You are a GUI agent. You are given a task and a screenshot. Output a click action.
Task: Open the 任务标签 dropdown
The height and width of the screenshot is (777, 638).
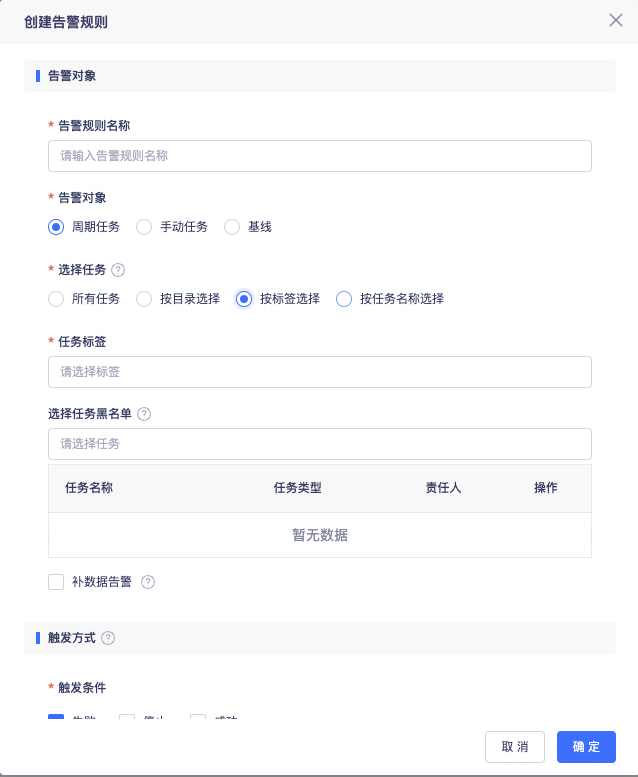pyautogui.click(x=320, y=372)
